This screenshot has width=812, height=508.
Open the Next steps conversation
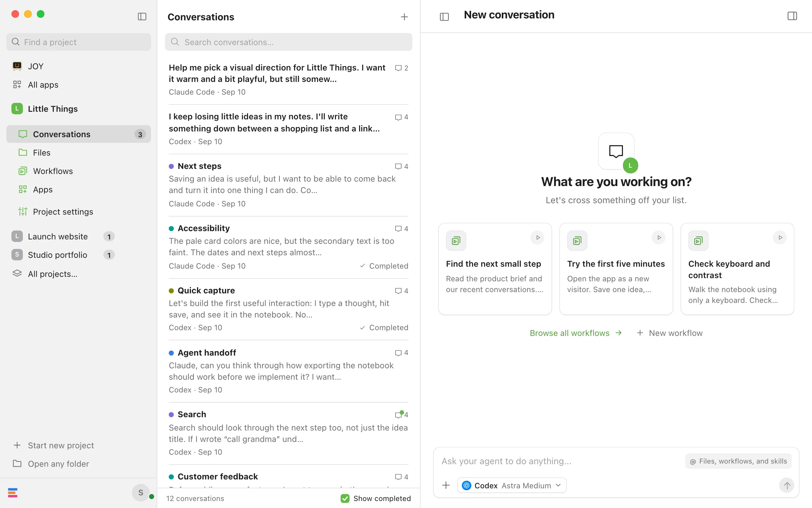288,185
